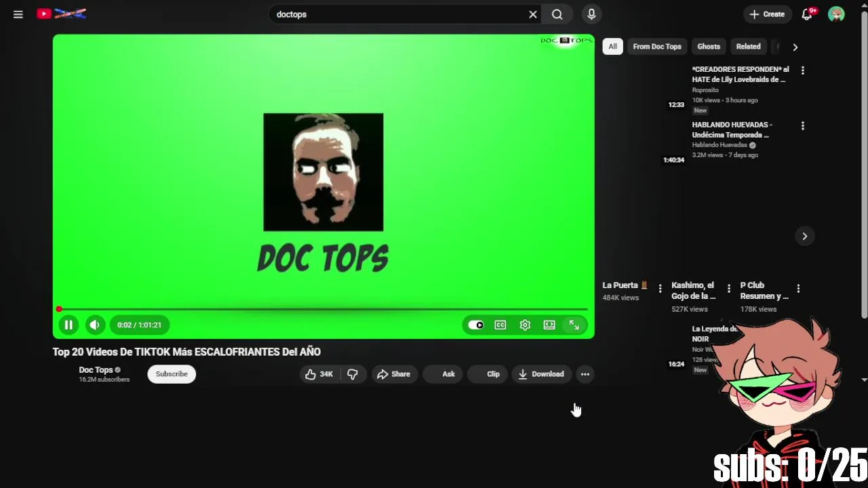868x488 pixels.
Task: Open the P Club Resumen short
Action: point(764,291)
